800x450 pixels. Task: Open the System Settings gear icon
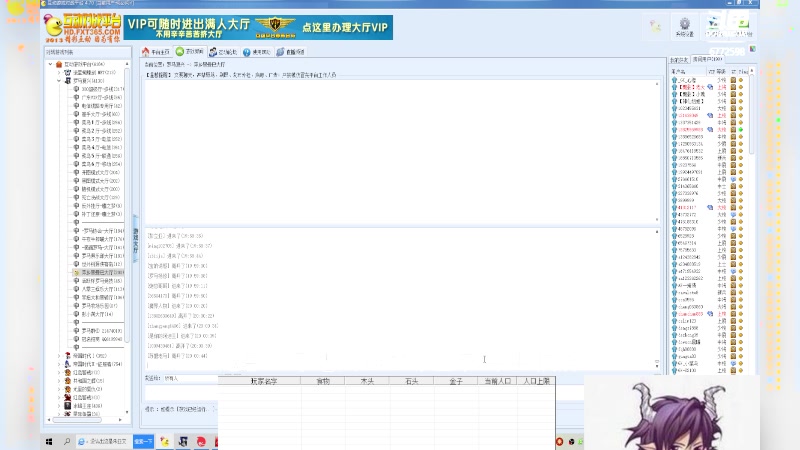(x=684, y=23)
